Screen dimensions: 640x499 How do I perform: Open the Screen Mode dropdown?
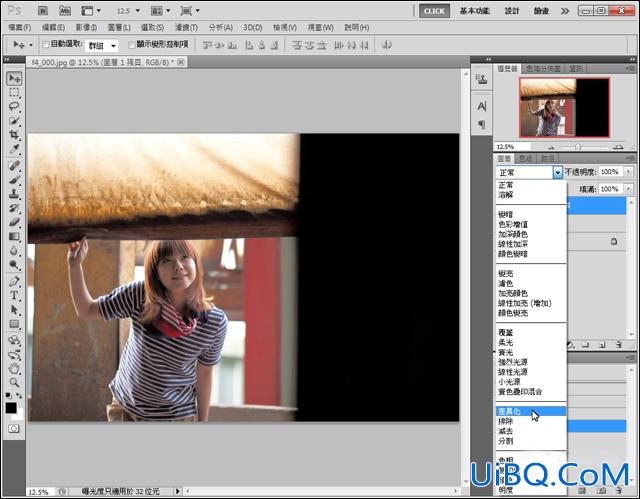pyautogui.click(x=190, y=11)
